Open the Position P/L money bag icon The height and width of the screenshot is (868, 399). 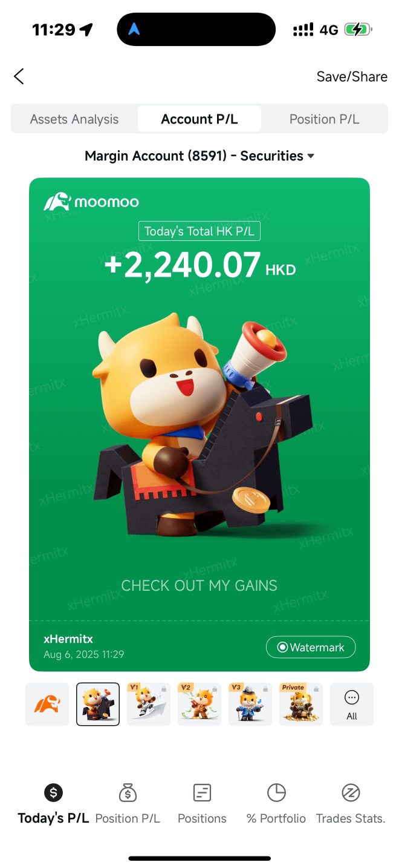(128, 792)
